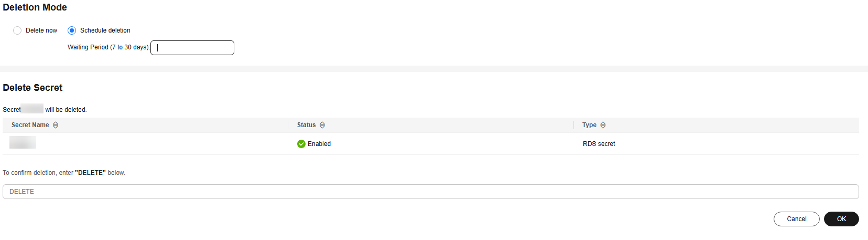Confirm deletion with the OK button

[841, 219]
